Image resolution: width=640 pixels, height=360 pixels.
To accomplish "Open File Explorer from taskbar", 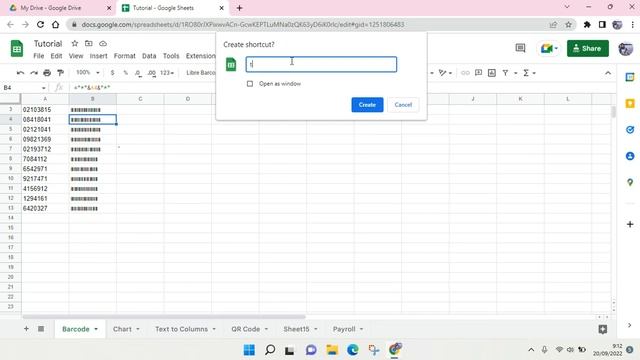I will tap(332, 350).
